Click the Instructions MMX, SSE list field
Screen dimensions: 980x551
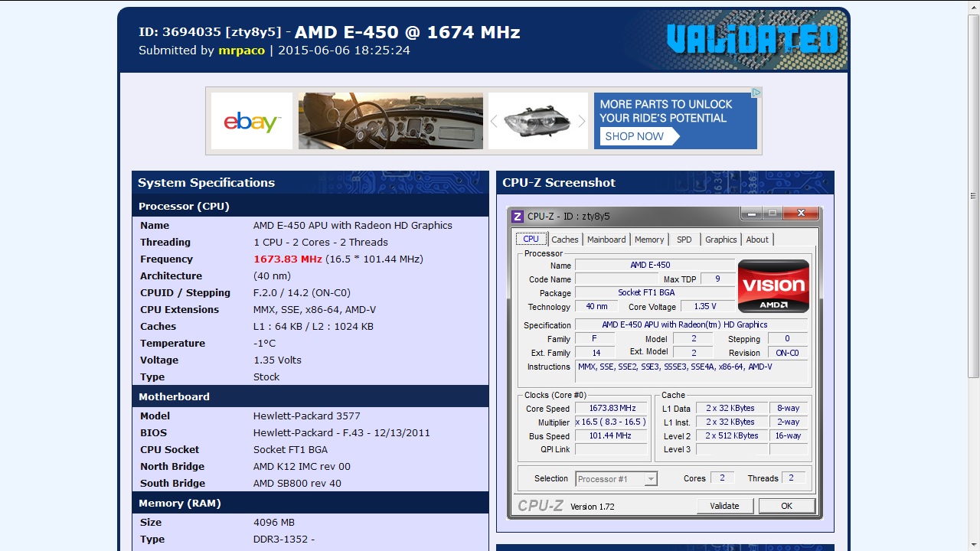(691, 371)
